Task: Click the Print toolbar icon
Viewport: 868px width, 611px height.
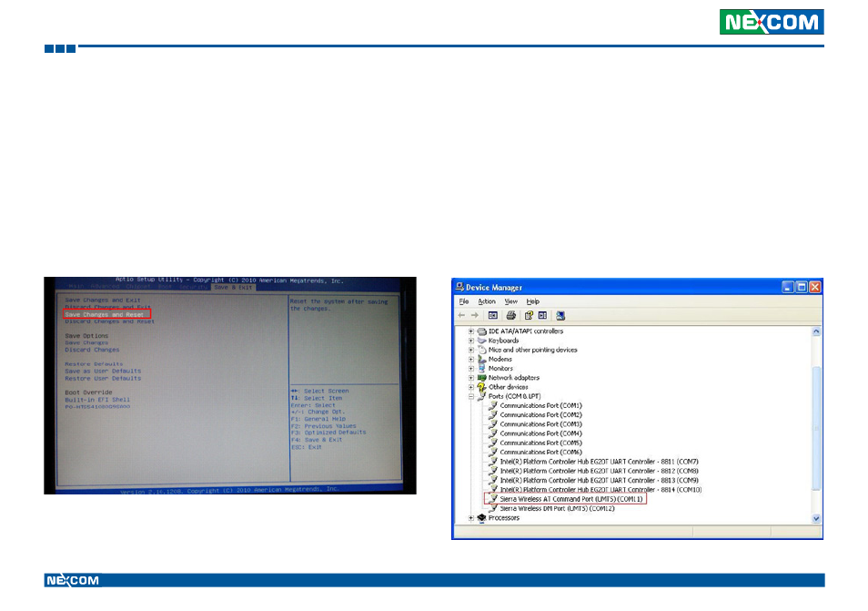Action: 511,315
